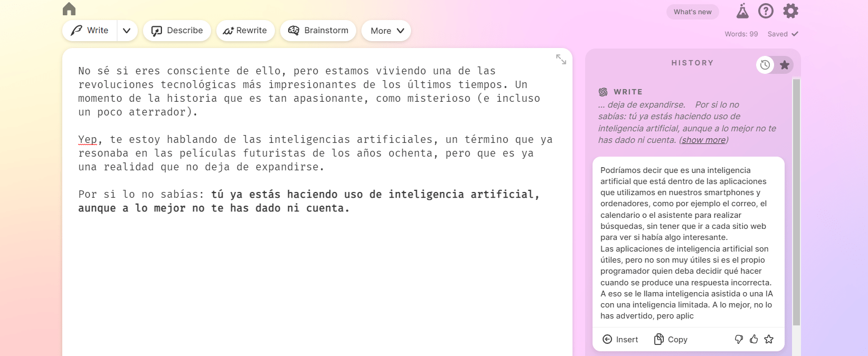Click the Rewrite button

[245, 31]
